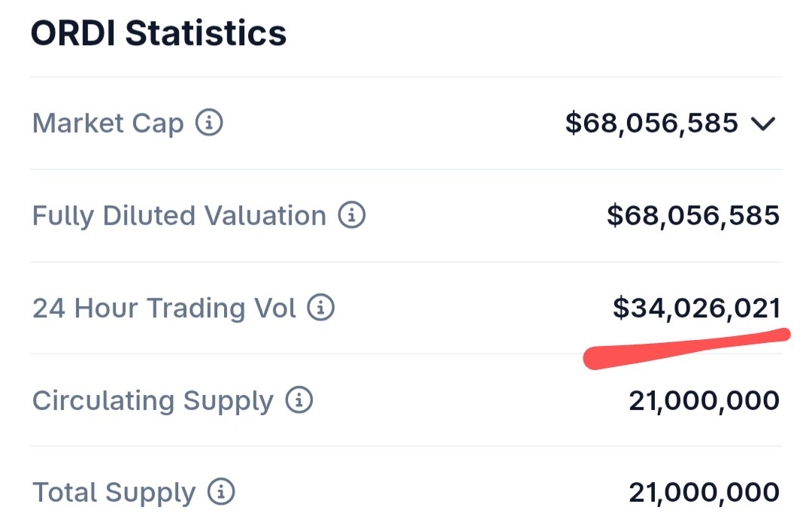This screenshot has height=531, width=812.
Task: Tap the 24 Hour Trading Vol label
Action: coord(164,308)
